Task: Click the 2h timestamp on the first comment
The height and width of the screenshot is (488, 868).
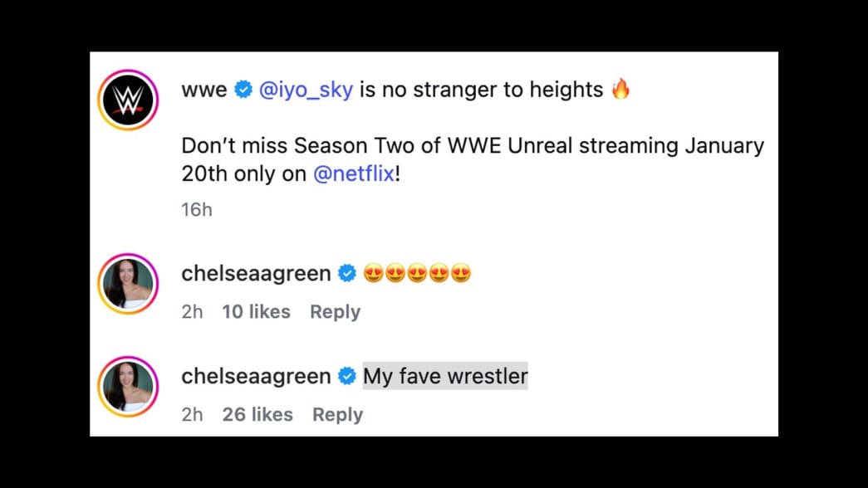Action: tap(191, 311)
